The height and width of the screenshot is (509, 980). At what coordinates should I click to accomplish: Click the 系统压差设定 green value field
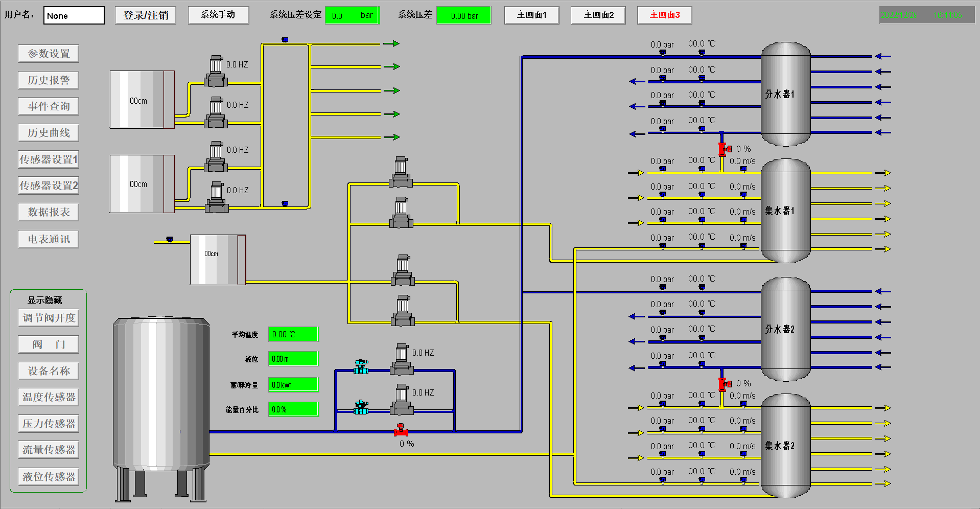pos(352,15)
